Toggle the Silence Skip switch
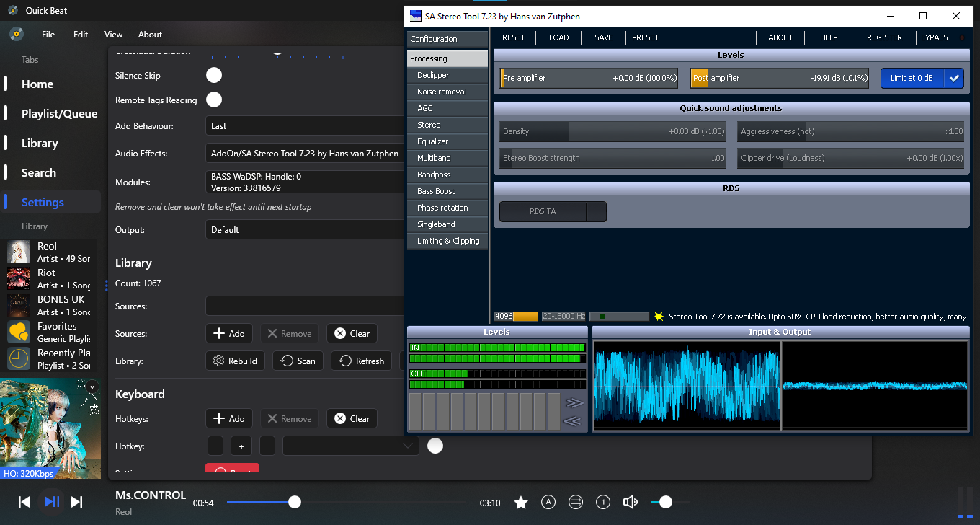The width and height of the screenshot is (980, 525). click(x=213, y=75)
